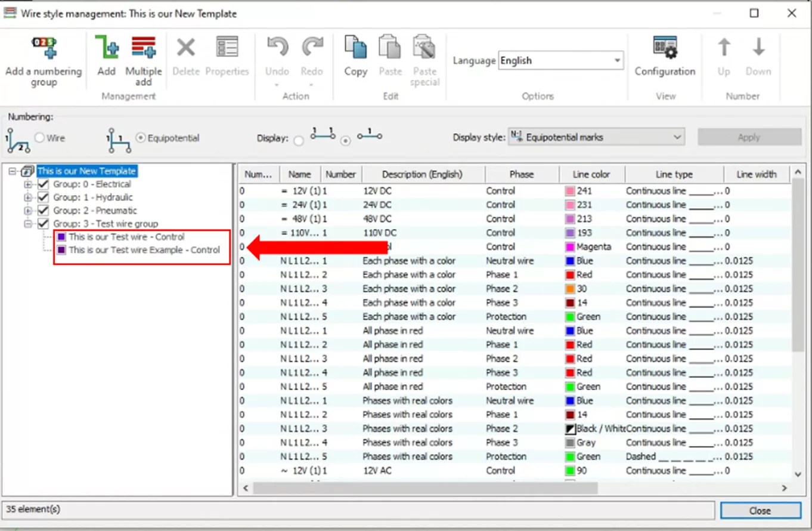This screenshot has height=531, width=812.
Task: Uncheck Group: 1 - Hydraulic checkbox
Action: coord(43,197)
